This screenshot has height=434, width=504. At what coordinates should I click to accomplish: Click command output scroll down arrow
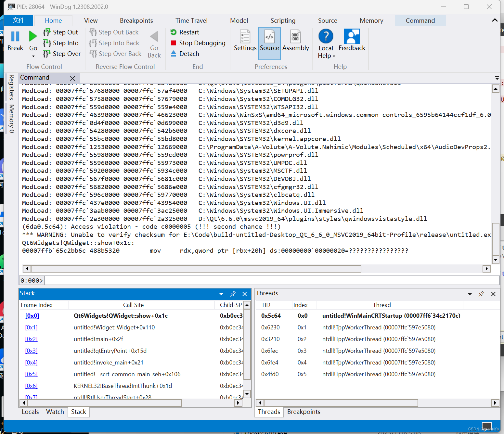(495, 259)
